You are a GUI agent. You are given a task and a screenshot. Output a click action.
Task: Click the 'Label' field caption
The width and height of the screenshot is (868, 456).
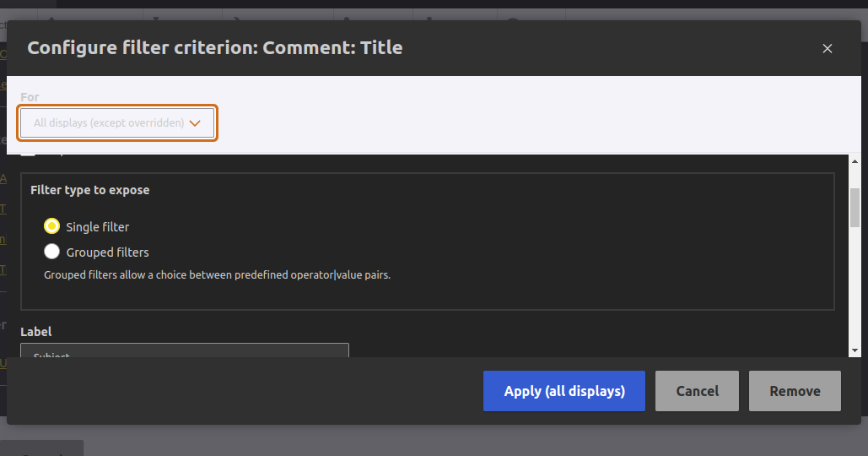pos(36,332)
